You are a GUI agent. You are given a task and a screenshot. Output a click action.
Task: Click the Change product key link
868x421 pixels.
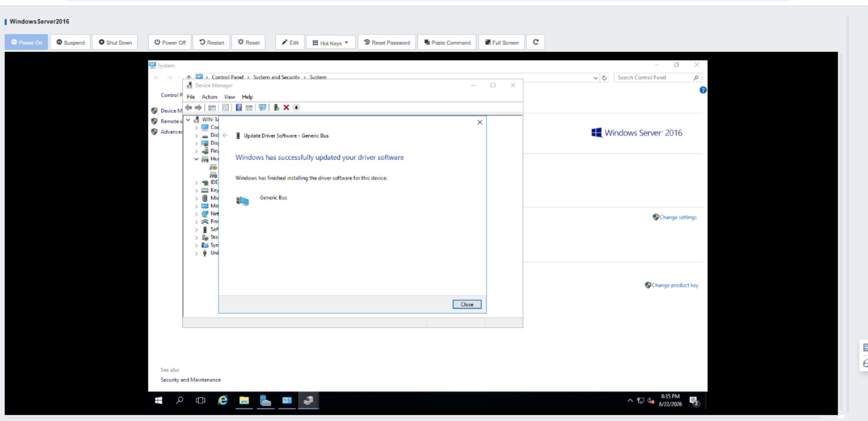tap(675, 285)
